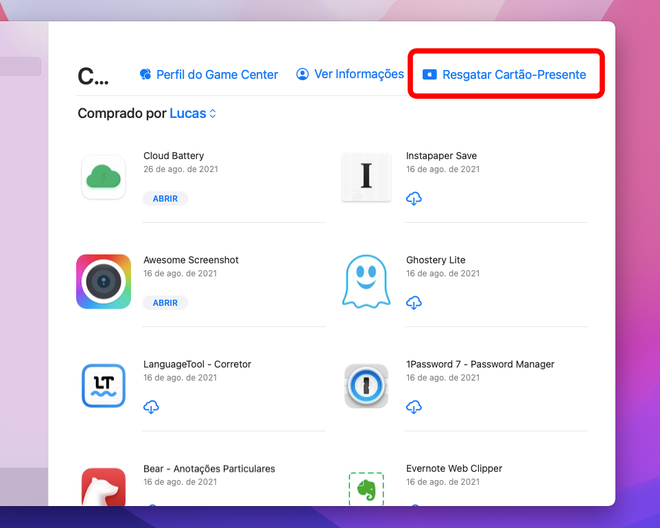Select the Awesome Screenshot title
This screenshot has height=528, width=660.
click(x=191, y=260)
